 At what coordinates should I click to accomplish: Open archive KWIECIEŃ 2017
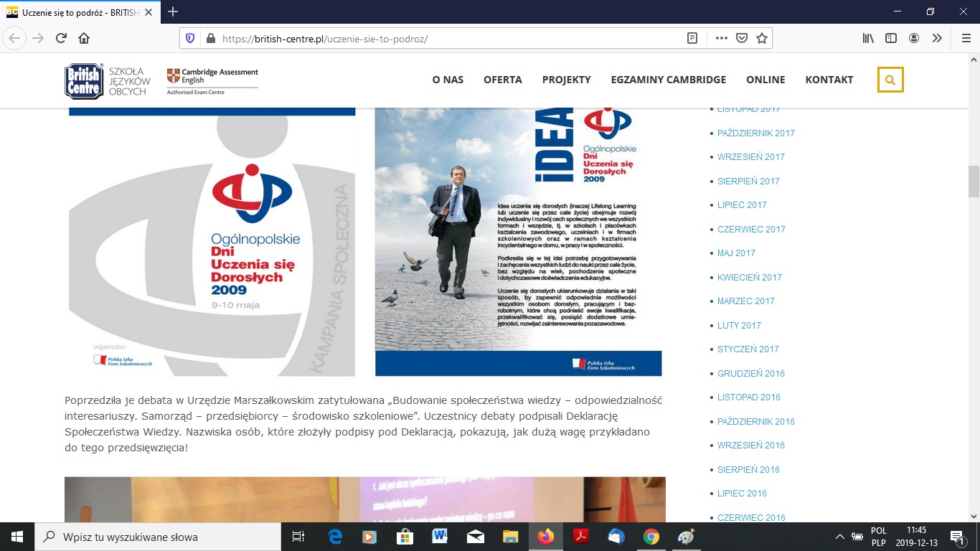pos(750,277)
